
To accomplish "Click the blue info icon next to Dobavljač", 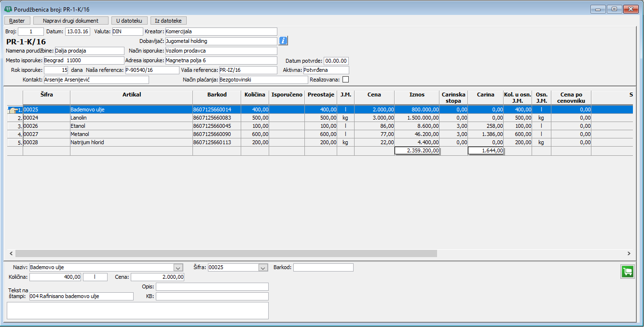I will (x=284, y=41).
